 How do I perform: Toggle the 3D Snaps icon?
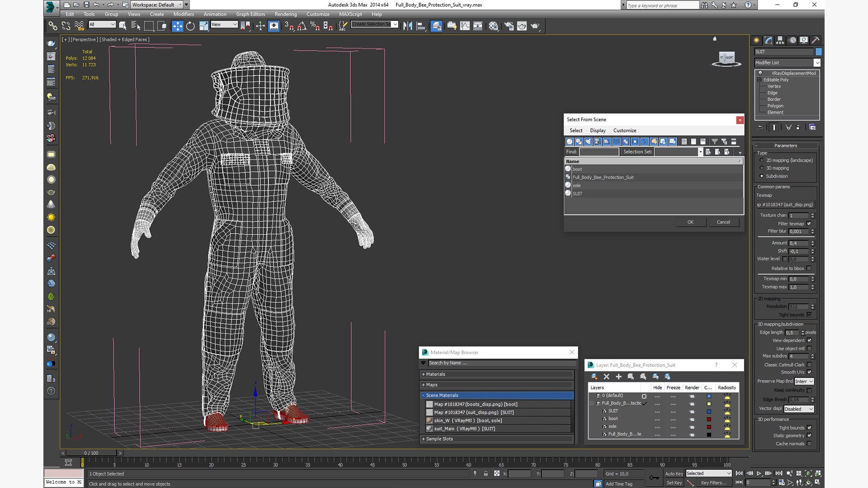point(289,26)
